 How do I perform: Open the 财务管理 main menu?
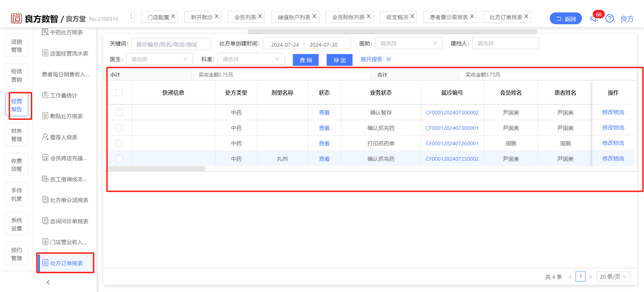(17, 135)
